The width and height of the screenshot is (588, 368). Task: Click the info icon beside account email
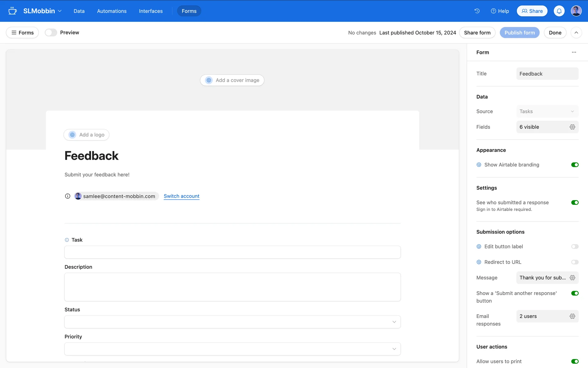click(68, 196)
